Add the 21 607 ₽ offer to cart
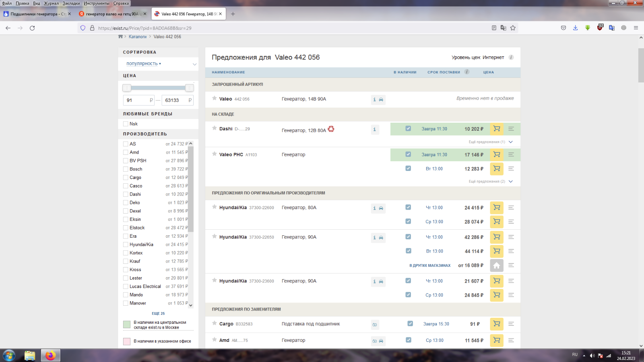This screenshot has height=362, width=644. pos(497,281)
